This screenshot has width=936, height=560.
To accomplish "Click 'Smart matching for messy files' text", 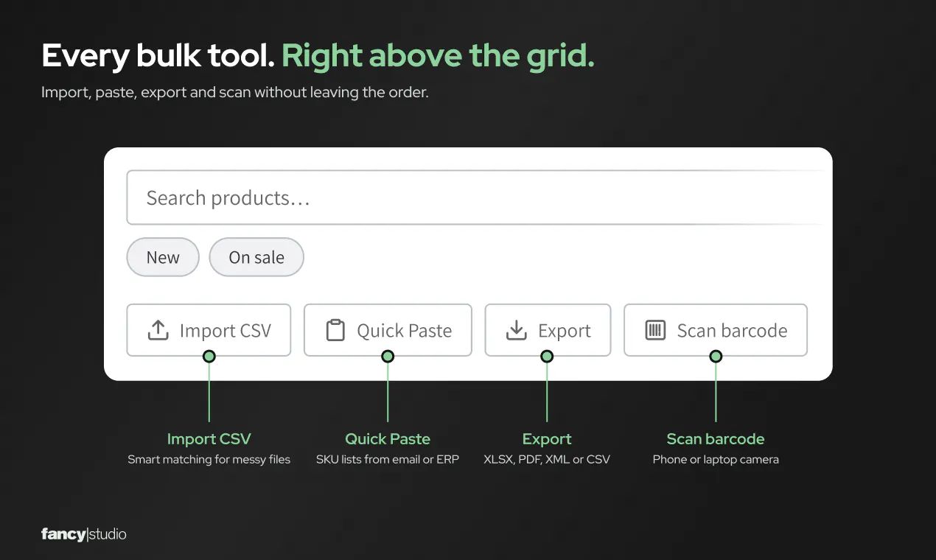I will (209, 460).
